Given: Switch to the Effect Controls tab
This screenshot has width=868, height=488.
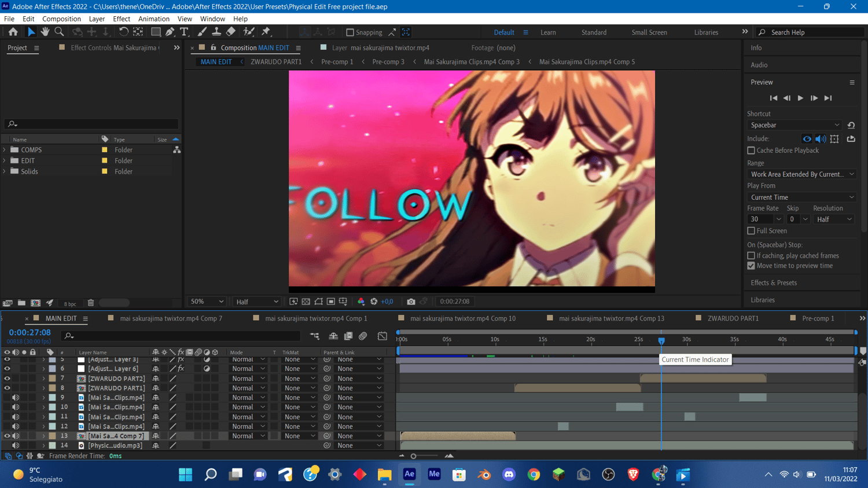Looking at the screenshot, I should pos(115,48).
